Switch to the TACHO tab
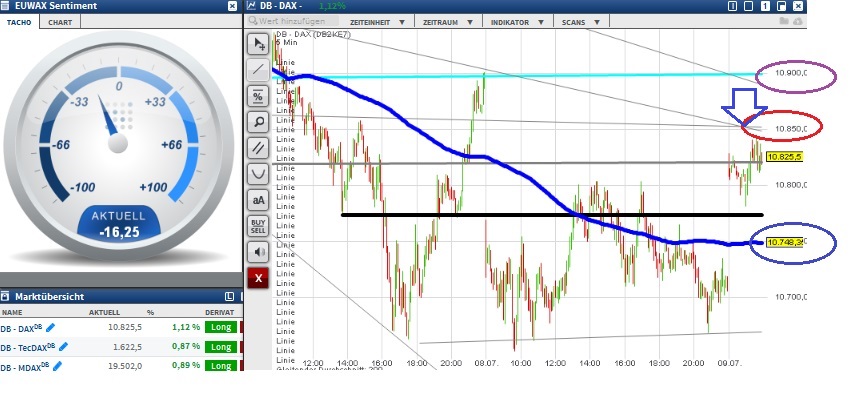Screen dimensions: 856x394 tap(19, 22)
